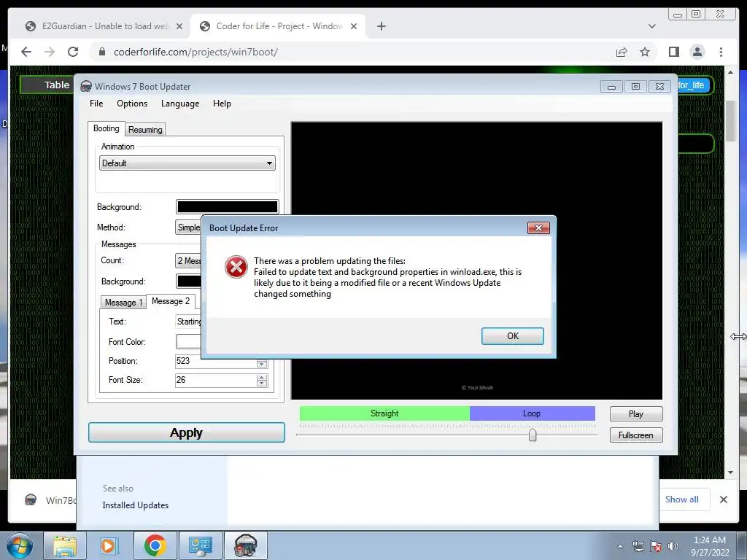
Task: Open the Help menu
Action: [222, 104]
